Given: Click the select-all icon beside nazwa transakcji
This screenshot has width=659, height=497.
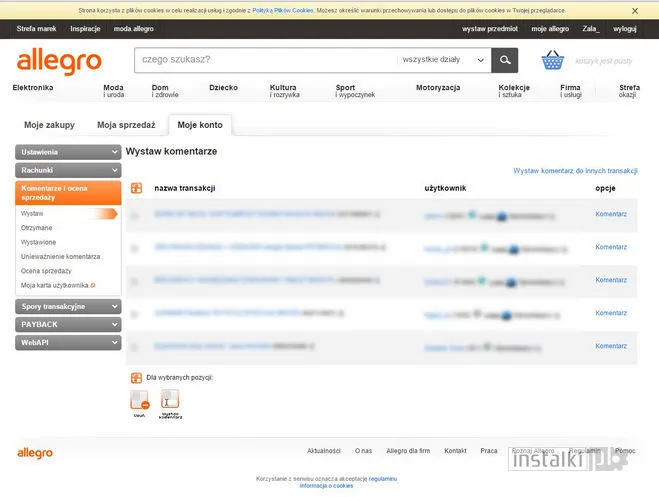Looking at the screenshot, I should tap(136, 188).
